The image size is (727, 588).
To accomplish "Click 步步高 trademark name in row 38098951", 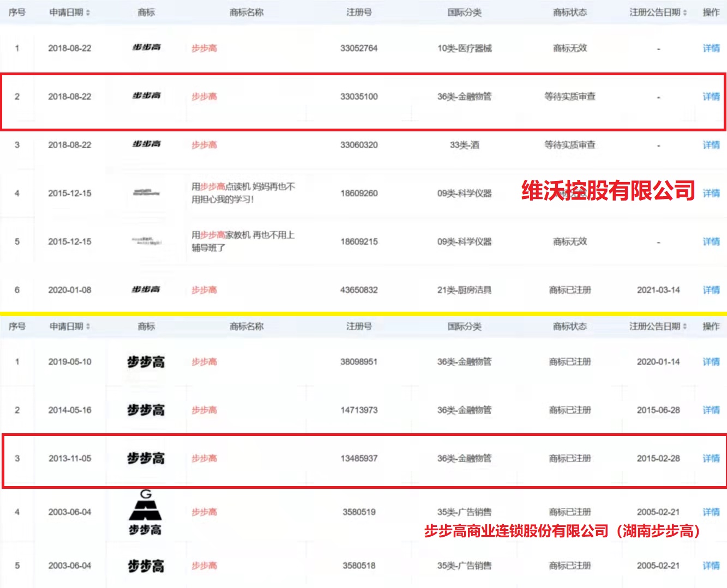I will click(x=204, y=362).
